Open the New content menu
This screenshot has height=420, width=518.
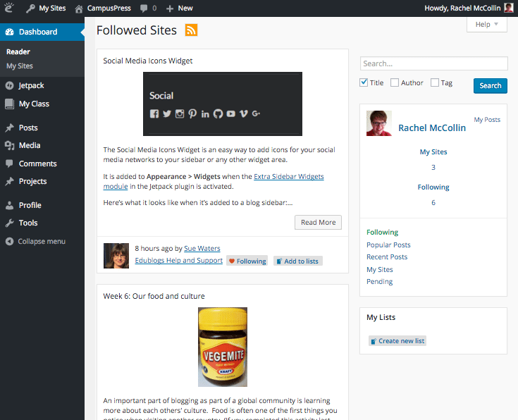click(180, 8)
